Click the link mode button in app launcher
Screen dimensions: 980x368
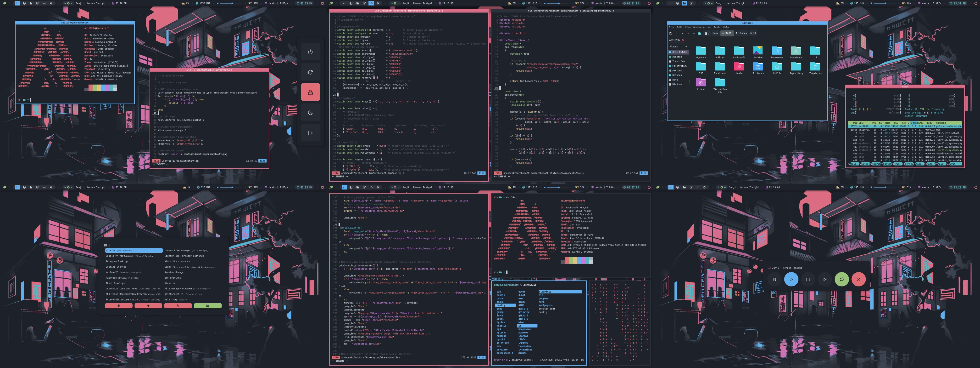[x=178, y=305]
